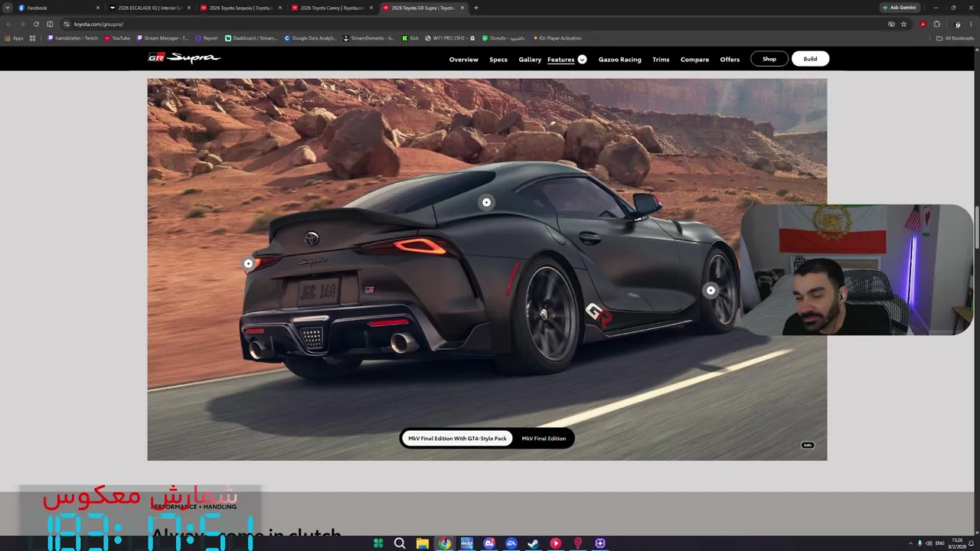The height and width of the screenshot is (551, 980).
Task: Click the GR Supra logo
Action: point(184,58)
